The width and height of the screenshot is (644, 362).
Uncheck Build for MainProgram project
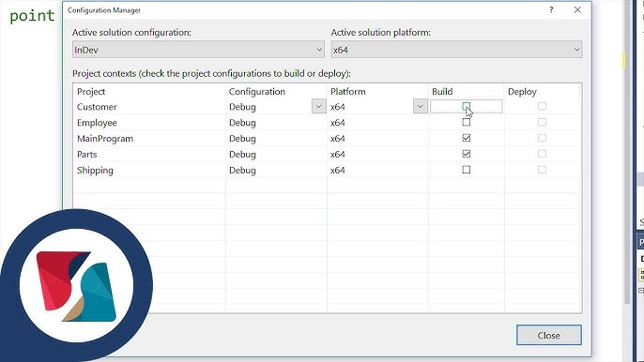coord(467,138)
